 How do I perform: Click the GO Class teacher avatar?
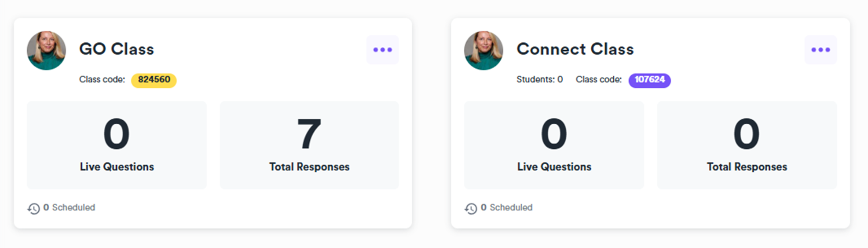pyautogui.click(x=46, y=51)
